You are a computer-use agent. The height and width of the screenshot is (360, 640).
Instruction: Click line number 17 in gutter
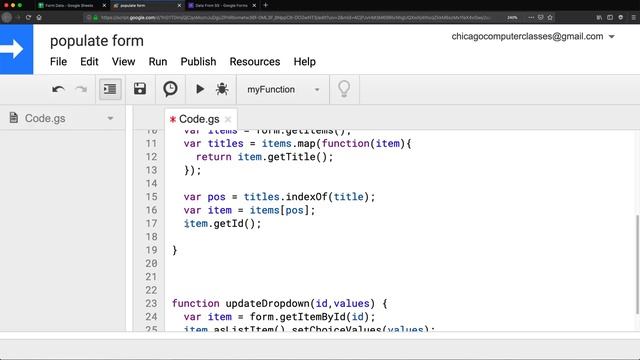pyautogui.click(x=151, y=223)
